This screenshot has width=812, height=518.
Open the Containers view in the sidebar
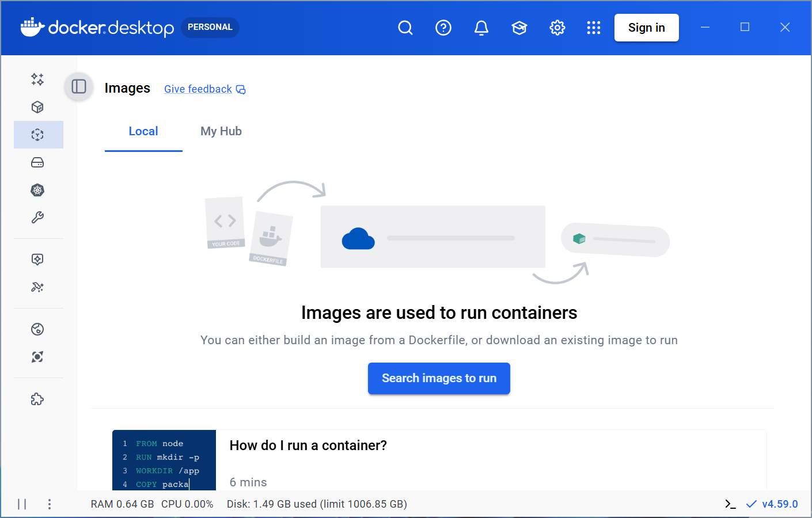tap(37, 106)
